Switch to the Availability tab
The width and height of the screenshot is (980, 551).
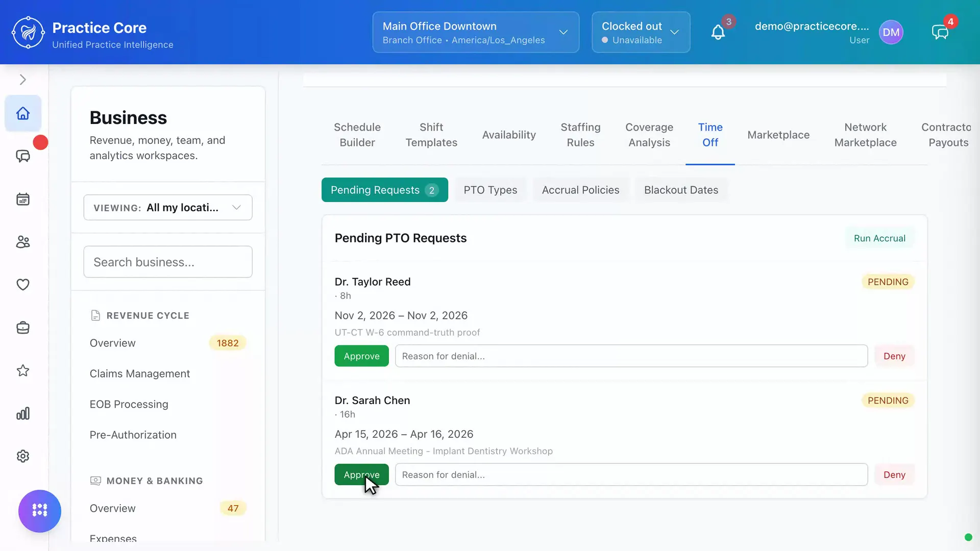click(x=509, y=135)
